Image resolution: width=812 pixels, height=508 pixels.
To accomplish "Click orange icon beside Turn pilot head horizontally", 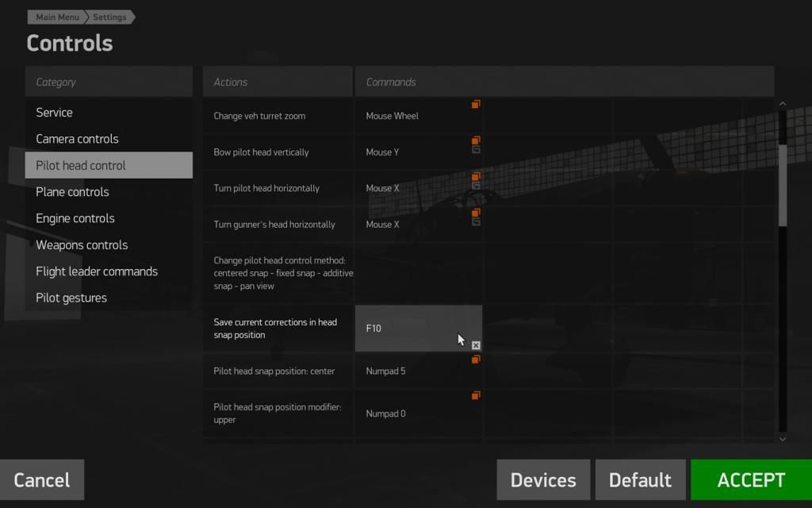I will point(476,177).
